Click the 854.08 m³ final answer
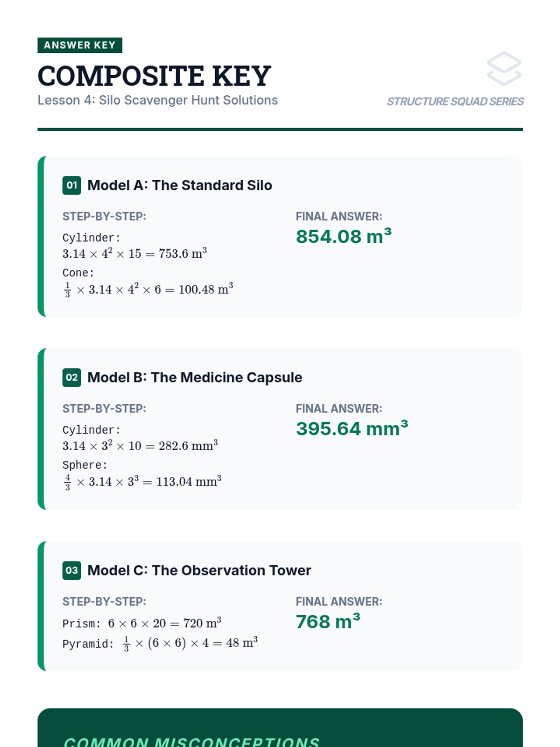The height and width of the screenshot is (747, 560). pyautogui.click(x=343, y=236)
